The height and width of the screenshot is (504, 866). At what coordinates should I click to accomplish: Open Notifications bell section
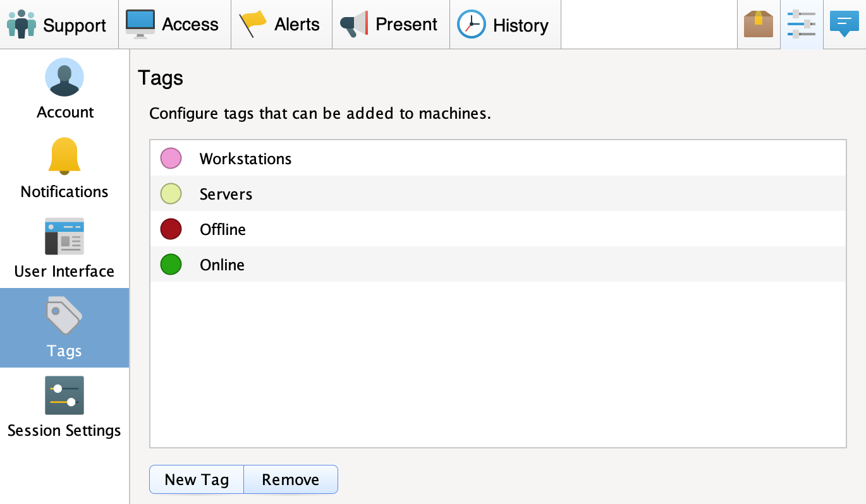point(64,169)
